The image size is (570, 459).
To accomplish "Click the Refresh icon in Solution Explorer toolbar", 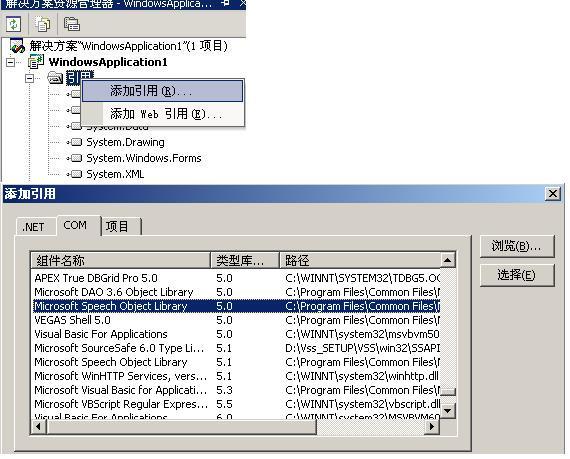I will pos(14,24).
